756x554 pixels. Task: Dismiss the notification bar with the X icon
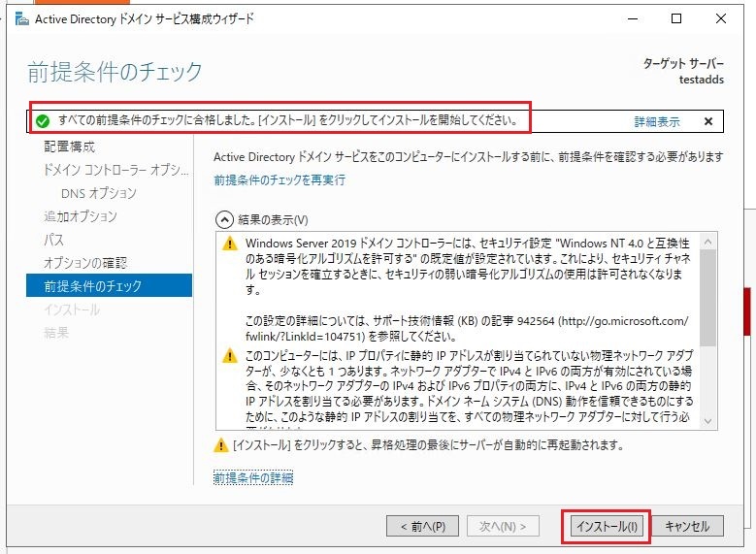708,121
